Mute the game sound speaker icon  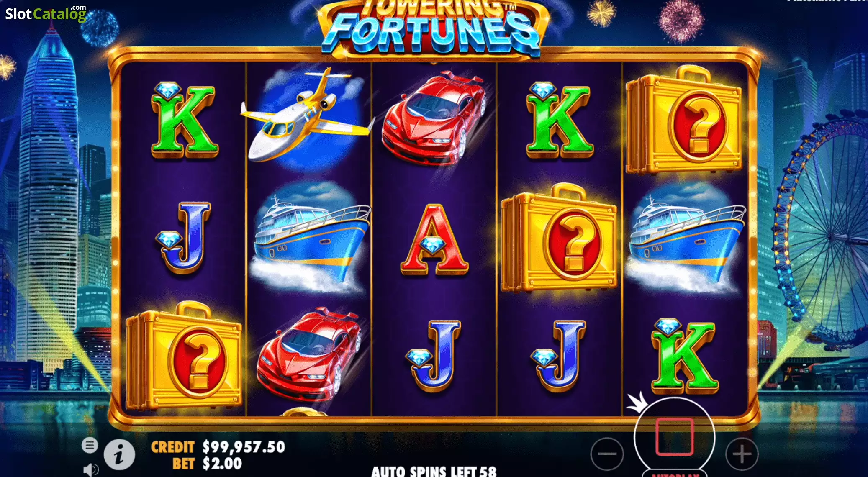[x=91, y=469]
